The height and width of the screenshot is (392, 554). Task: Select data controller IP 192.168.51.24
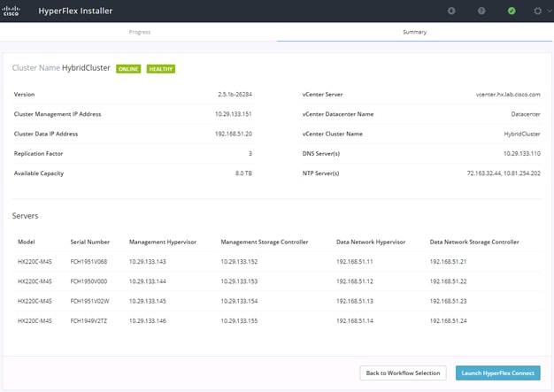tap(448, 321)
